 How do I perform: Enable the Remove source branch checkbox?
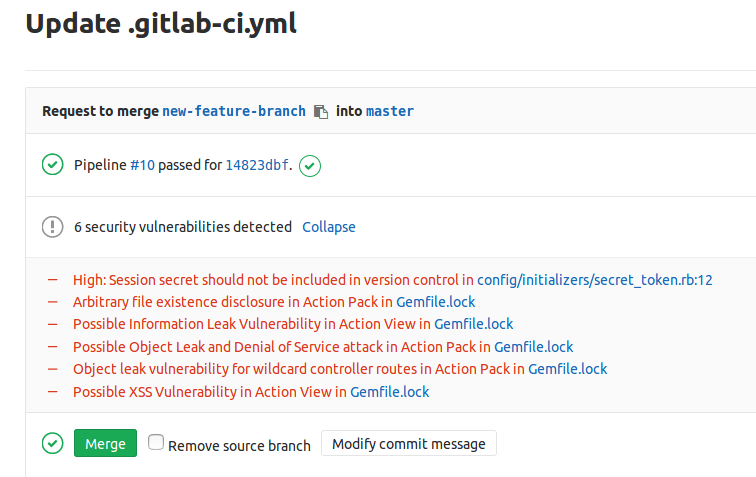click(156, 442)
